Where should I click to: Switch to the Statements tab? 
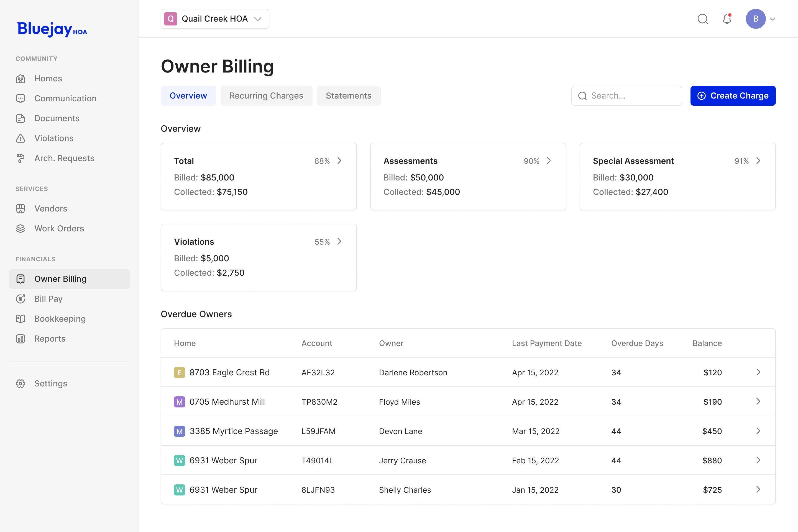pos(348,96)
